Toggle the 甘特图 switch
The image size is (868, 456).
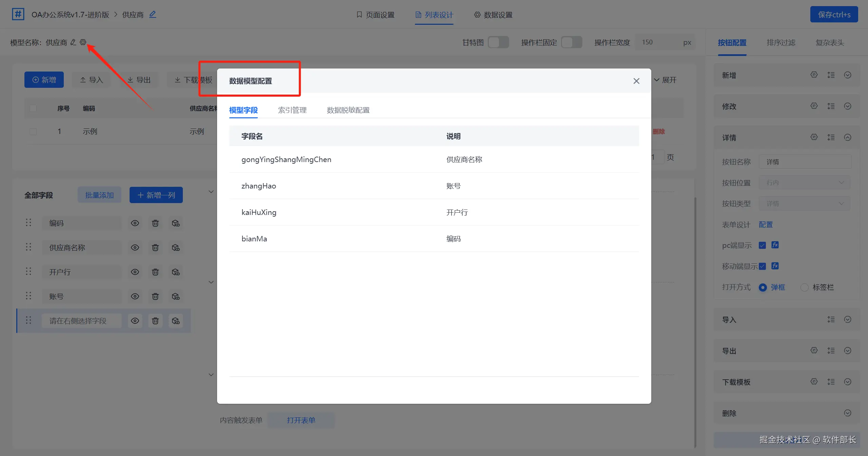(498, 42)
